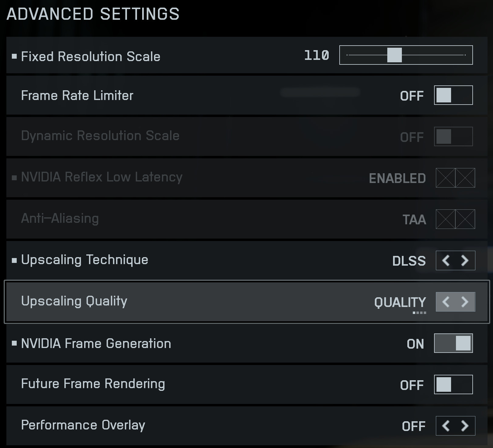This screenshot has width=493, height=448.
Task: Click the DLSS value of Upscaling Technique
Action: pos(409,261)
